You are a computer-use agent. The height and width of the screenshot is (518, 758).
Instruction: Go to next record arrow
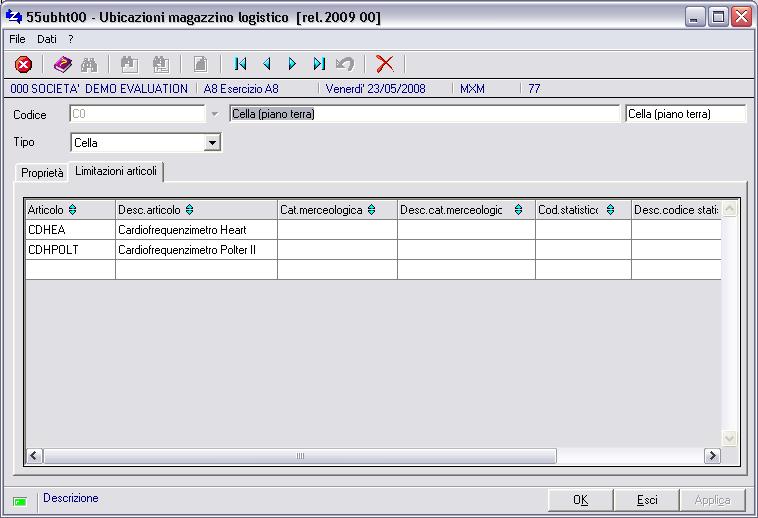click(x=292, y=64)
